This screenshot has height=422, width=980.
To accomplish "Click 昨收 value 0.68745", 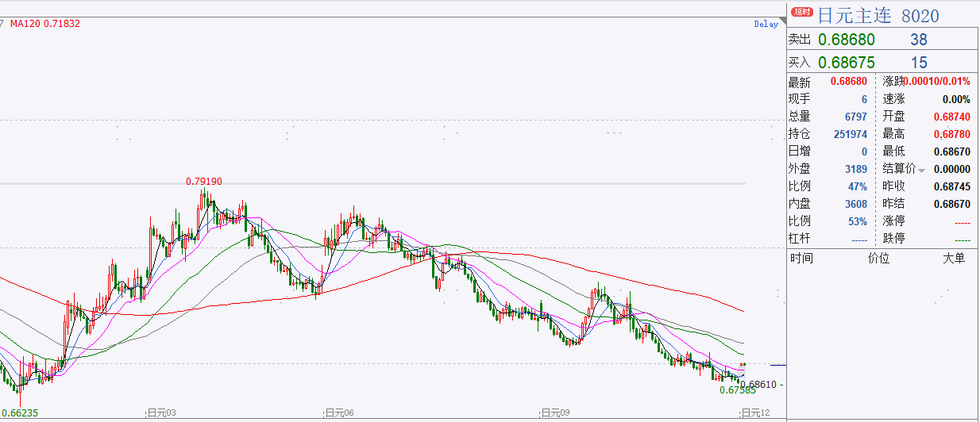I will click(x=952, y=186).
